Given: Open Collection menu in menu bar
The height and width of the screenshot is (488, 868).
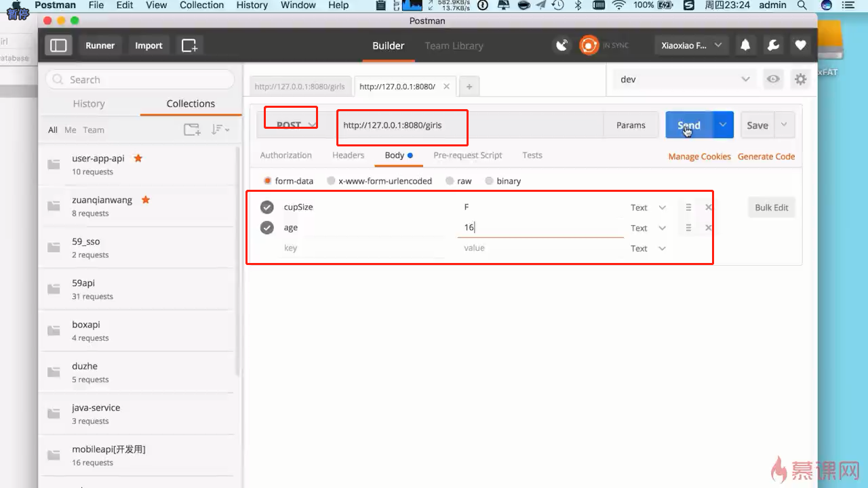Looking at the screenshot, I should click(x=201, y=5).
